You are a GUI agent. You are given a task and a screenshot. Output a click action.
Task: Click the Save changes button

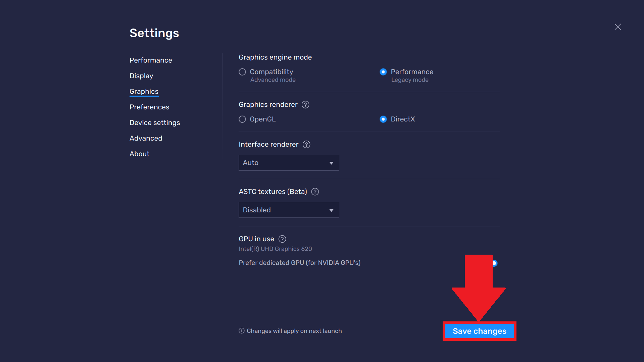click(x=479, y=331)
